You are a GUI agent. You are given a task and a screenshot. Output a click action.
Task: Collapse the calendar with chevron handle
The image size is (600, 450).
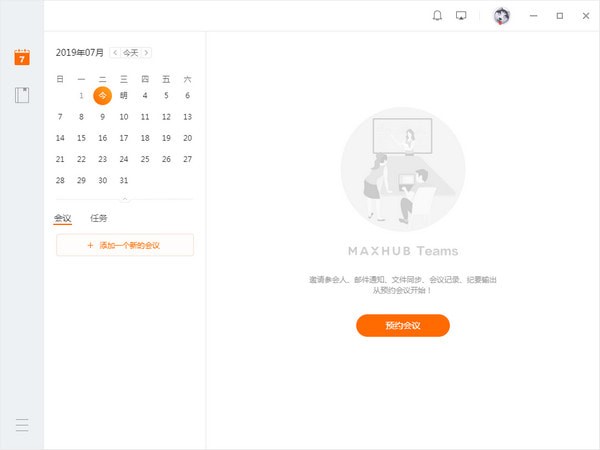tap(125, 199)
